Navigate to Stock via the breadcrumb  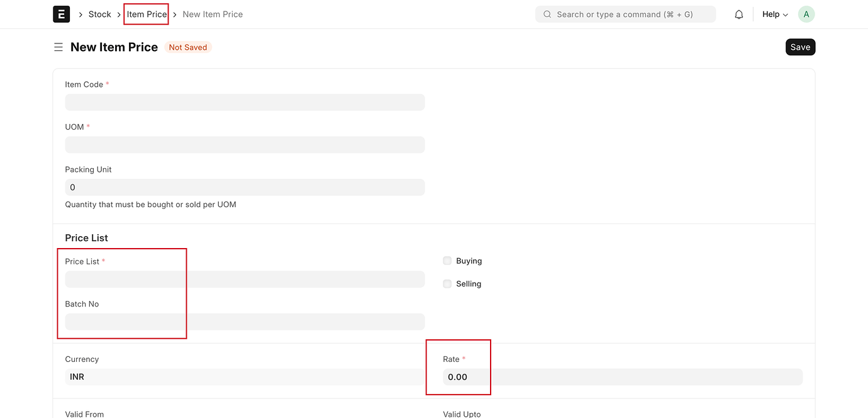[x=99, y=14]
